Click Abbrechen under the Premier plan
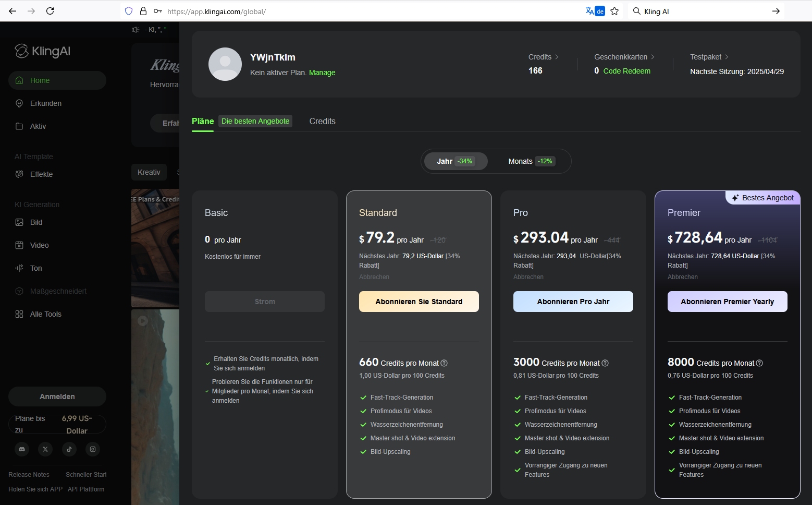Image resolution: width=812 pixels, height=505 pixels. 683,277
